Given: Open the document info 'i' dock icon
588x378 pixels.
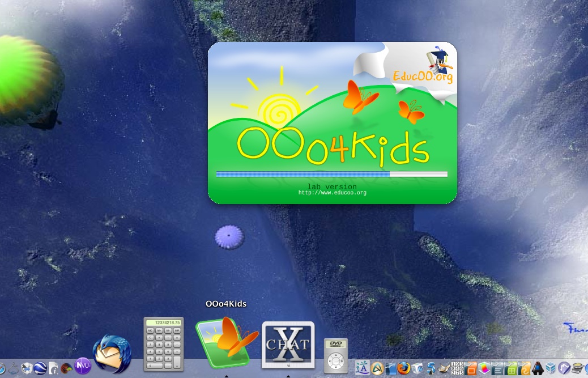Looking at the screenshot, I should pos(53,368).
